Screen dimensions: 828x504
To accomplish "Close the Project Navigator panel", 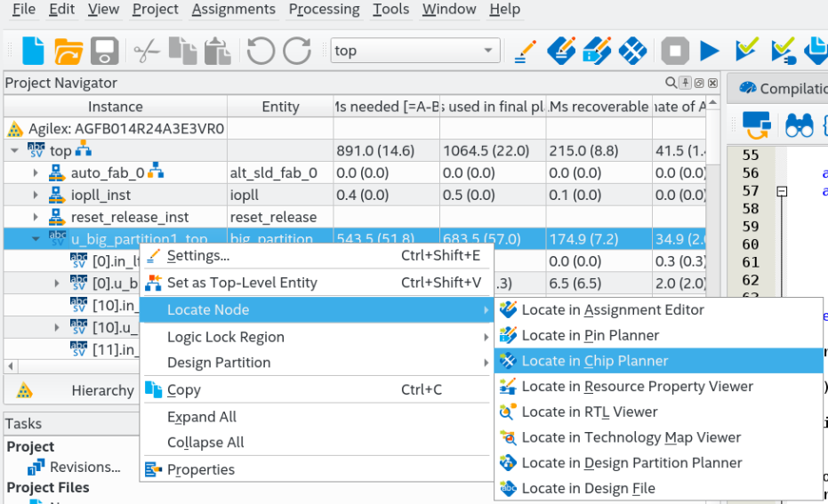I will click(713, 83).
